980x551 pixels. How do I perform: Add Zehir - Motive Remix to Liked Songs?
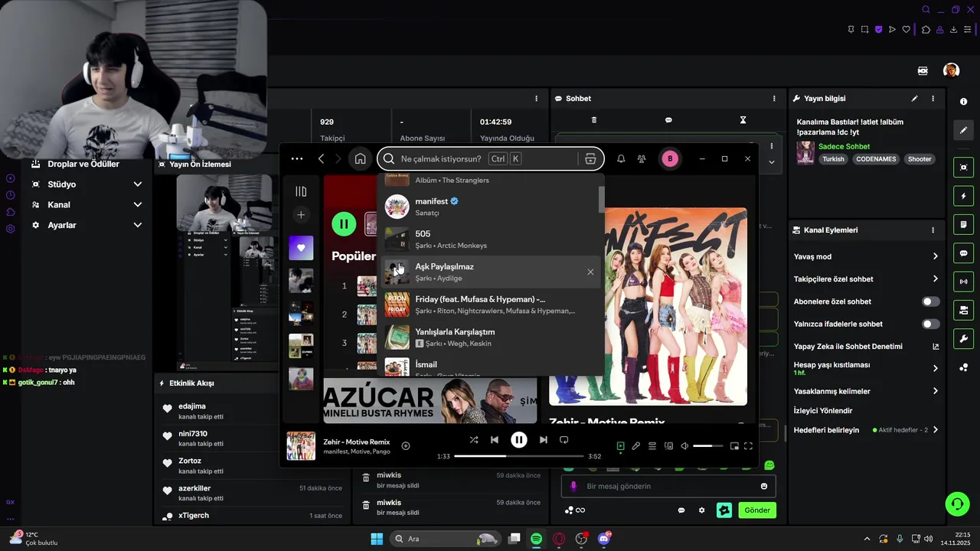click(x=406, y=446)
